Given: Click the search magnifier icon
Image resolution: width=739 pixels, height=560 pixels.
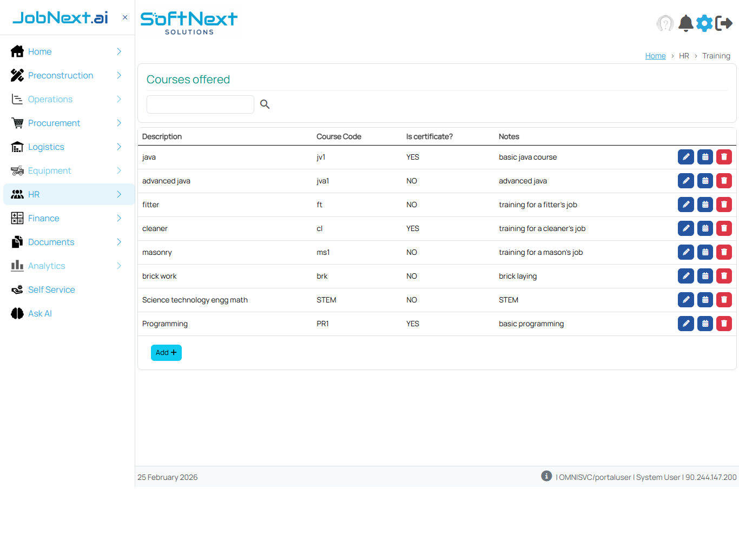Looking at the screenshot, I should tap(265, 104).
